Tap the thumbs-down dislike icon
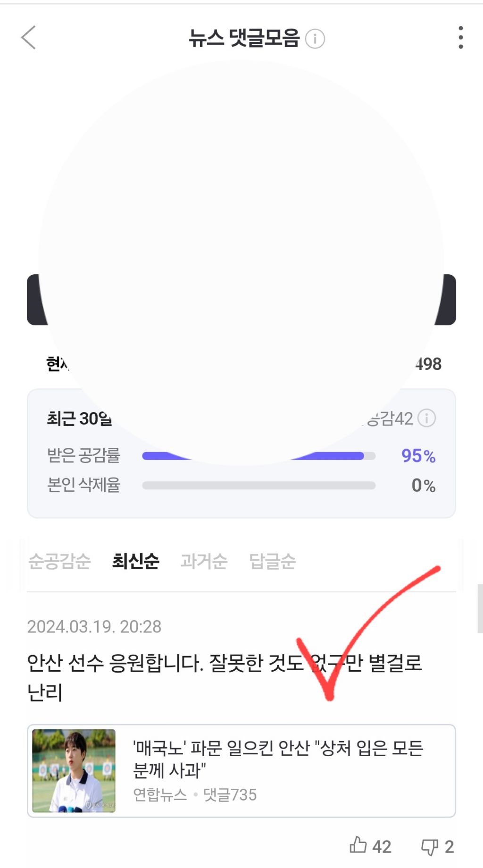483x868 pixels. tap(429, 846)
